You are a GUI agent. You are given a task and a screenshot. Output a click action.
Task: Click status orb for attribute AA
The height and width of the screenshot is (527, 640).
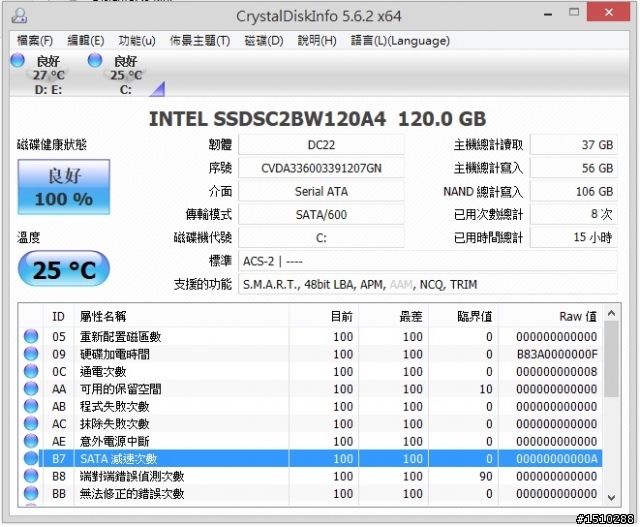[31, 389]
